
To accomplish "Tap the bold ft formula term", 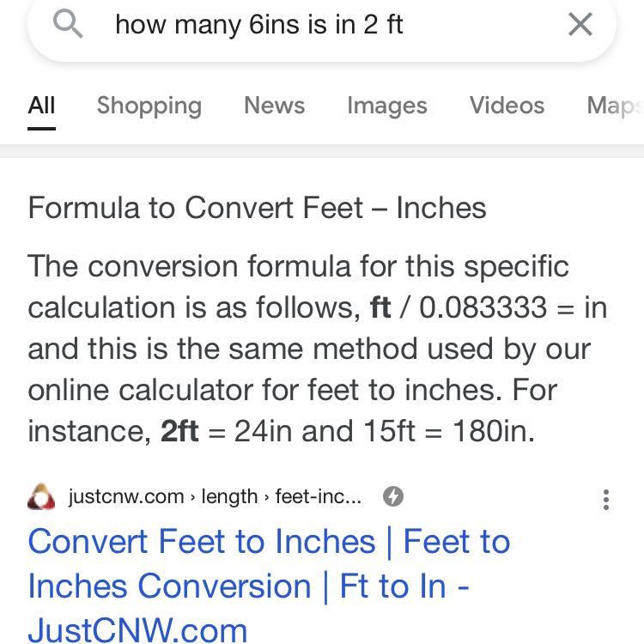I will (380, 307).
